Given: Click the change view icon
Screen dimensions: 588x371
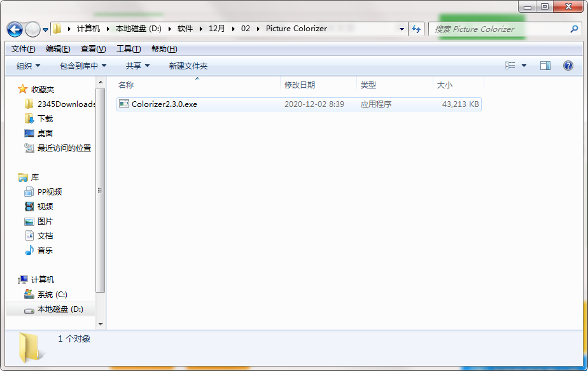Looking at the screenshot, I should coord(510,66).
